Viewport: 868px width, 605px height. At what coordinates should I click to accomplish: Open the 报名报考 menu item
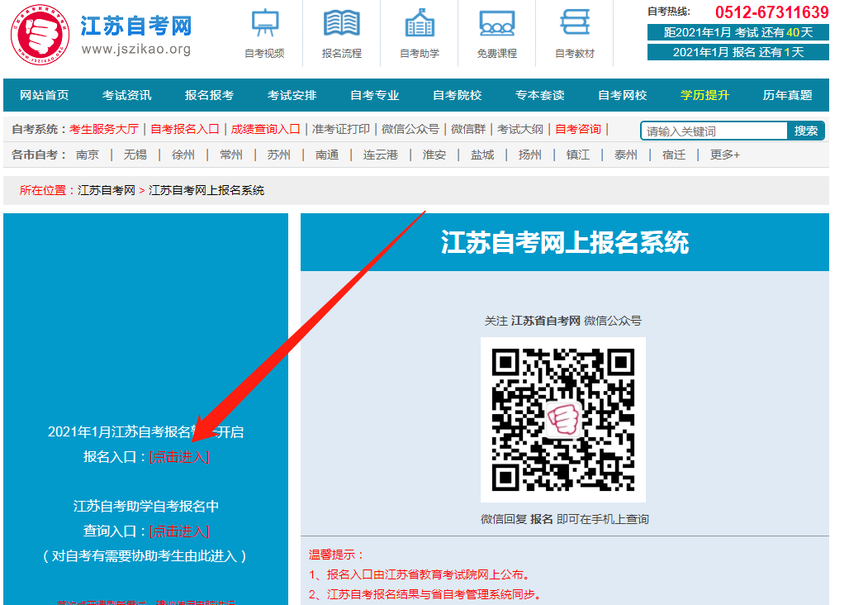coord(209,95)
